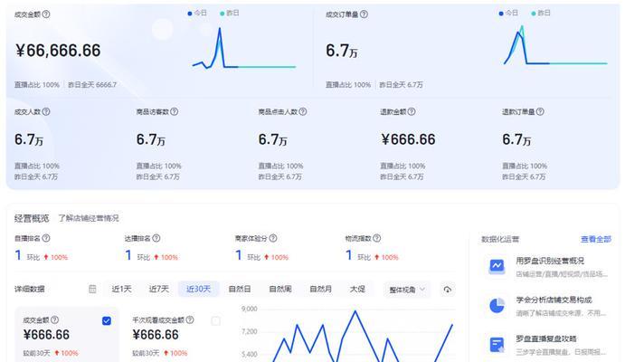644x362 pixels.
Task: Open help icon beside 物流指数
Action: (x=376, y=238)
